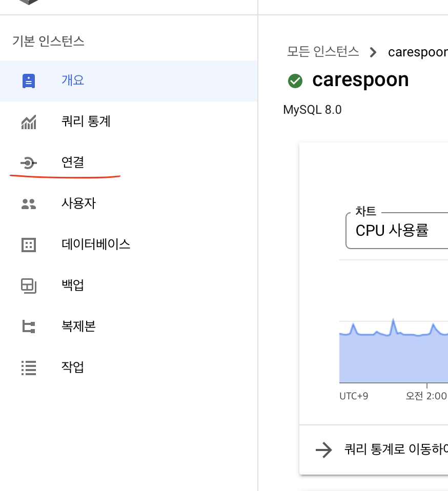Screen dimensions: 448x491
Task: Navigate to 복제본 replicas
Action: (129, 326)
